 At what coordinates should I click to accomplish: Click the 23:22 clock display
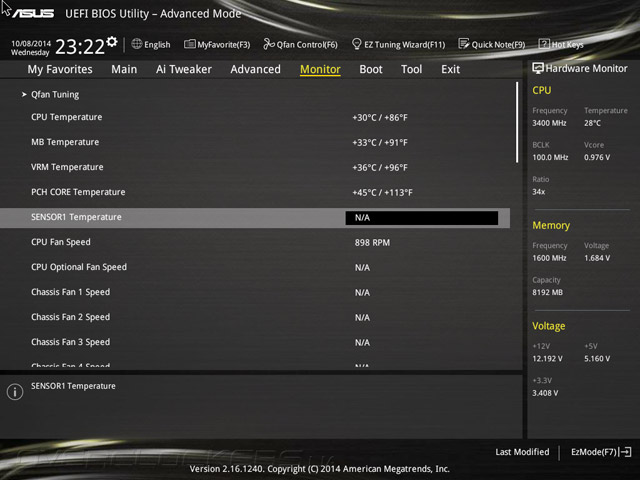pos(80,47)
